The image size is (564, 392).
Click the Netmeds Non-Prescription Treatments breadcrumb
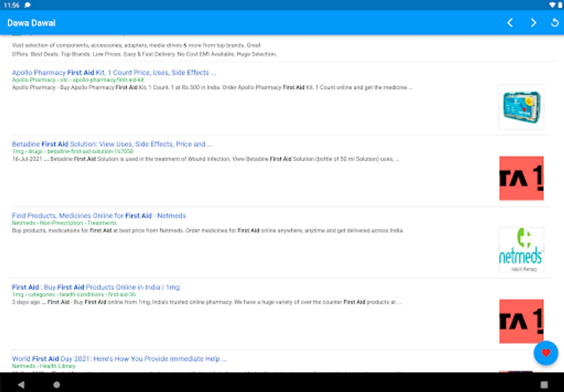[x=65, y=223]
